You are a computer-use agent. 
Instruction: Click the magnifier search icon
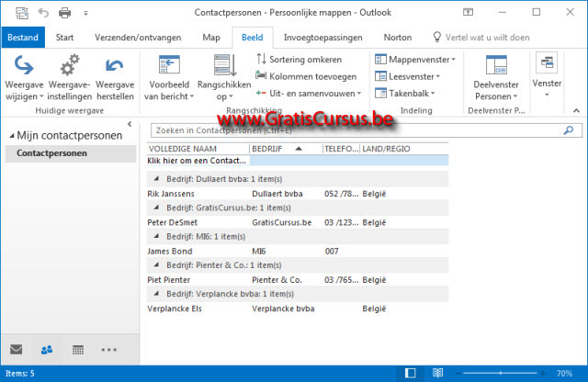click(569, 130)
